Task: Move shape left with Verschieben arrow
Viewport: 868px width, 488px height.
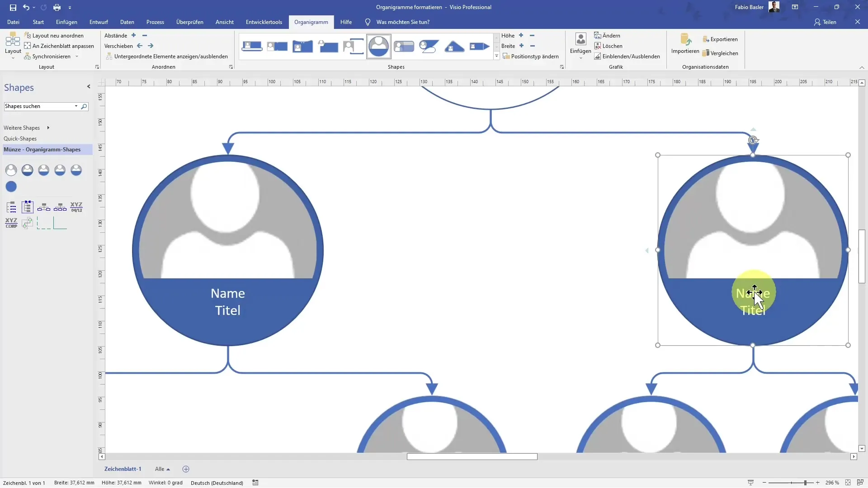Action: (140, 46)
